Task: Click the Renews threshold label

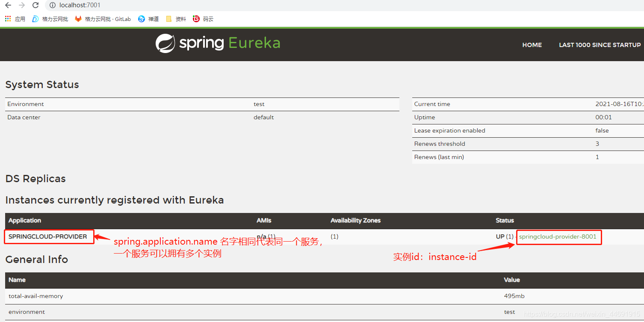Action: pyautogui.click(x=440, y=144)
